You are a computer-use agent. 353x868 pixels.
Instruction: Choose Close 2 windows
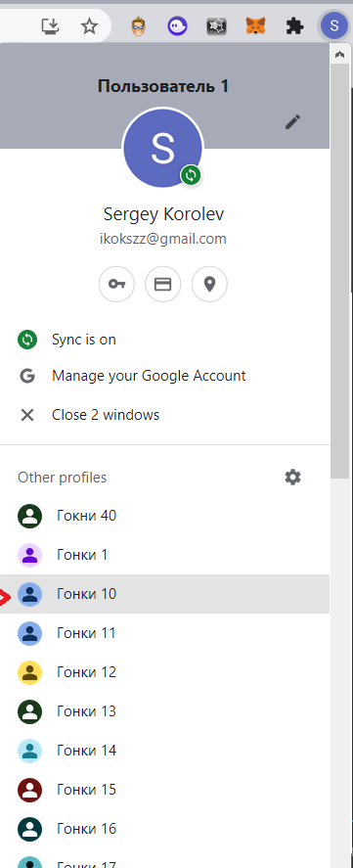(164, 415)
